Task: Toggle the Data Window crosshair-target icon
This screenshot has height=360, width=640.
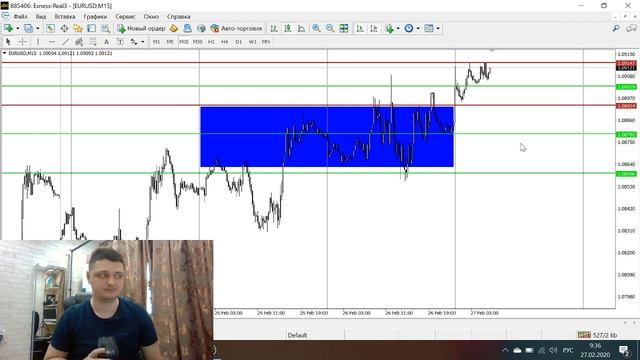Action: 64,28
